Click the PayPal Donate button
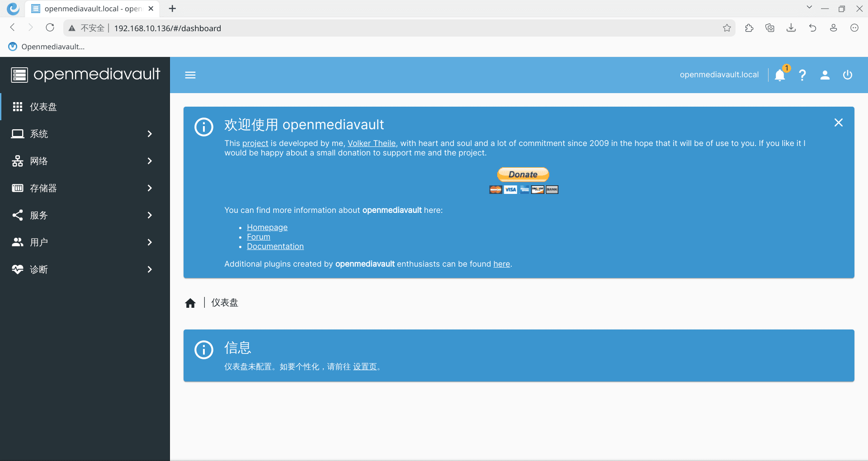The image size is (868, 461). (523, 174)
